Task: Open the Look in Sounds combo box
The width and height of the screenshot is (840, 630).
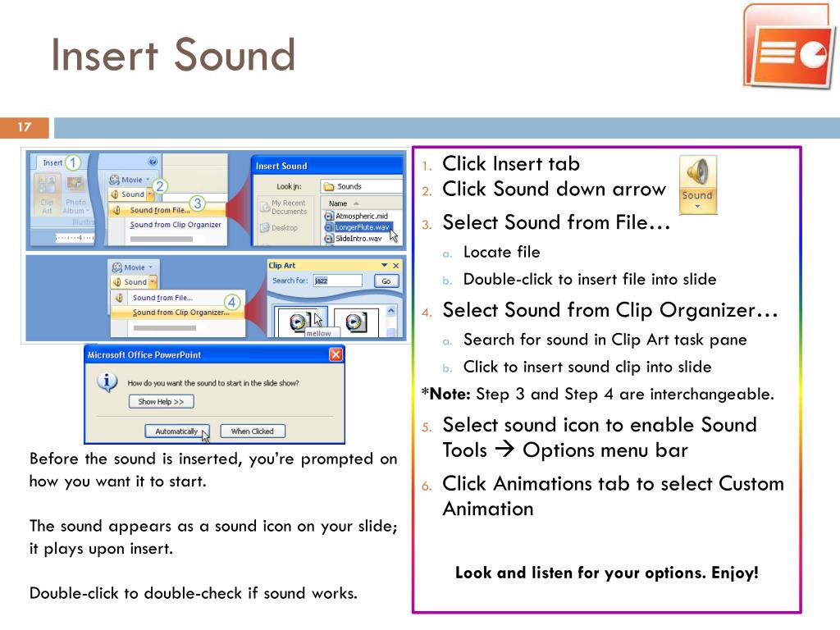Action: (362, 186)
